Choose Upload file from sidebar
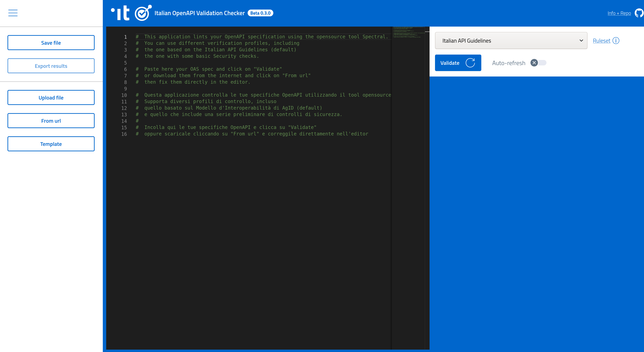The image size is (644, 352). [x=51, y=98]
